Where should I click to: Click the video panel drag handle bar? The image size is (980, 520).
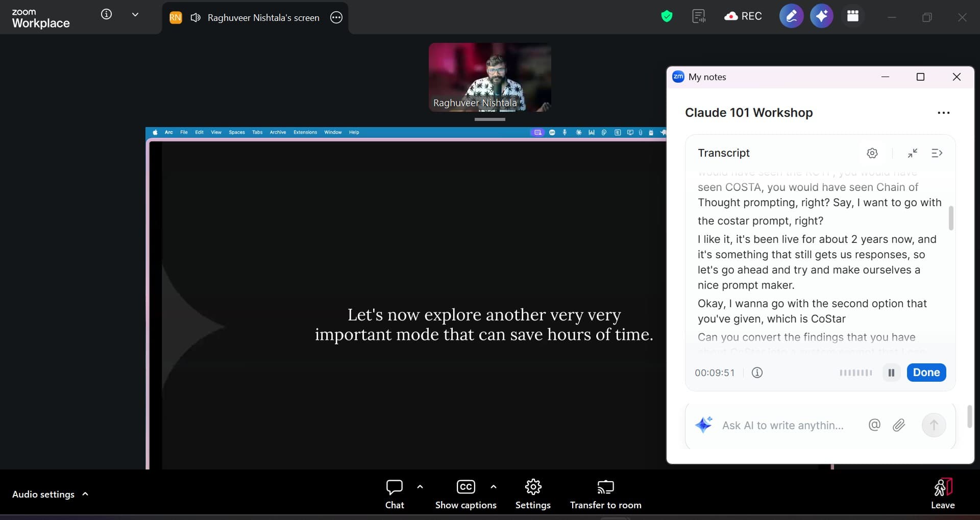pyautogui.click(x=490, y=119)
